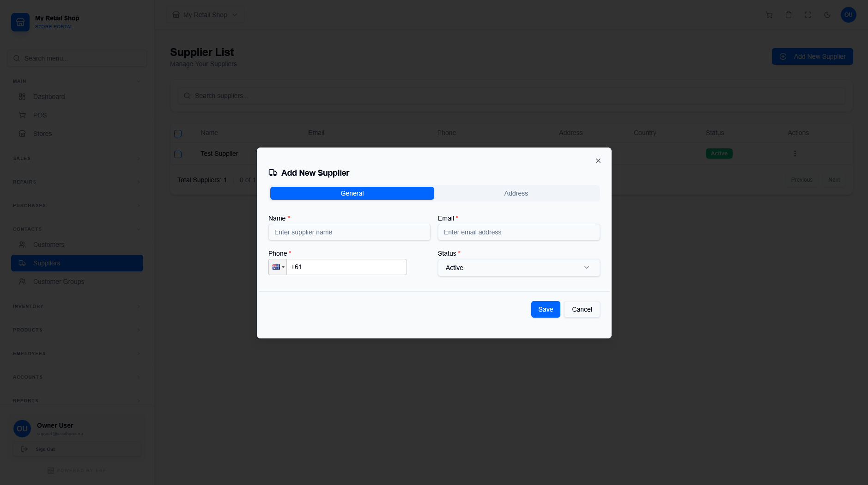Click the Enter supplier name field

tap(349, 232)
